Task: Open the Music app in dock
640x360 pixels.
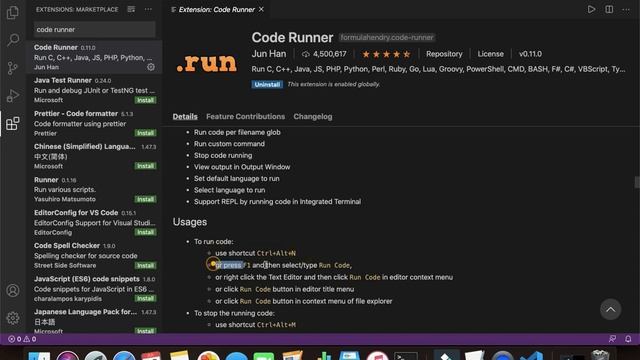Action: coord(377,357)
